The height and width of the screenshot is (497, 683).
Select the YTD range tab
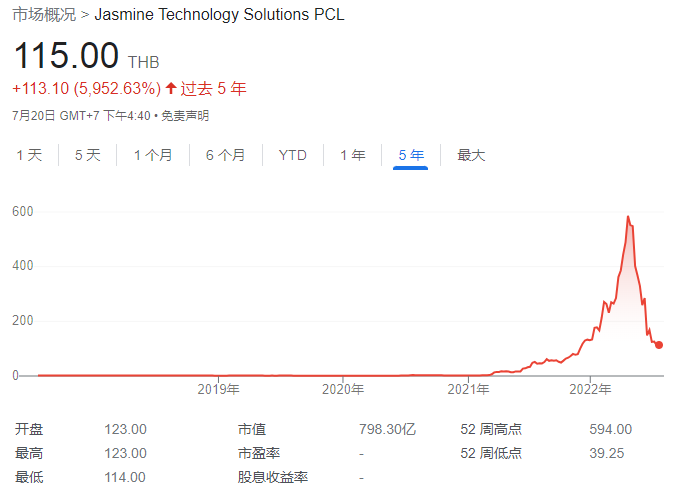tap(293, 155)
